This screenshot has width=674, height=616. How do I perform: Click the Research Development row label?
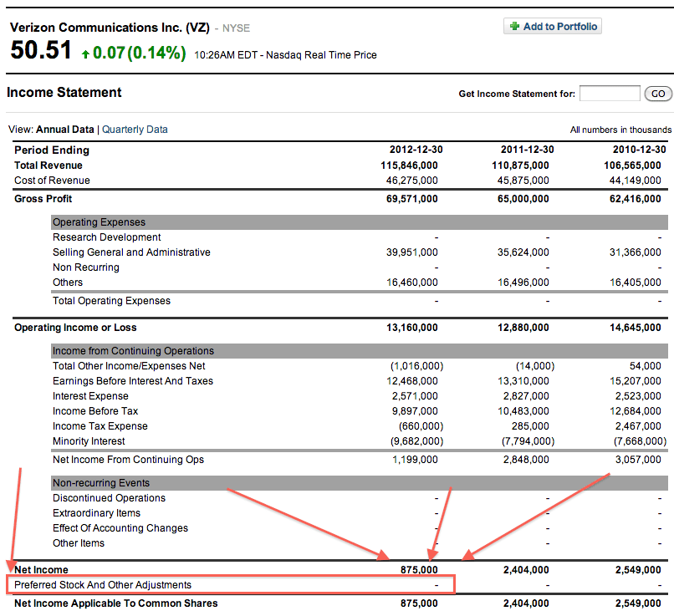(106, 237)
